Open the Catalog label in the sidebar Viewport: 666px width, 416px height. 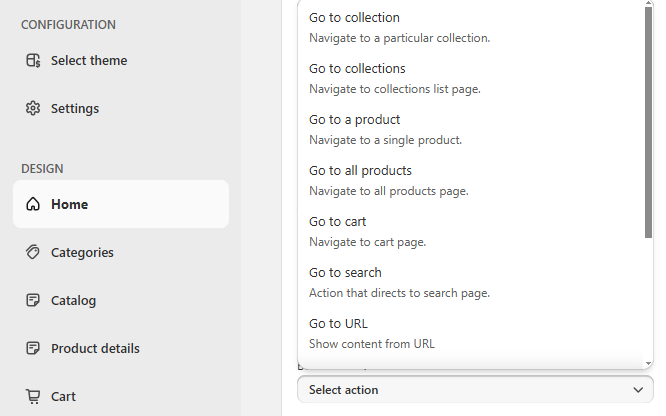(x=73, y=300)
